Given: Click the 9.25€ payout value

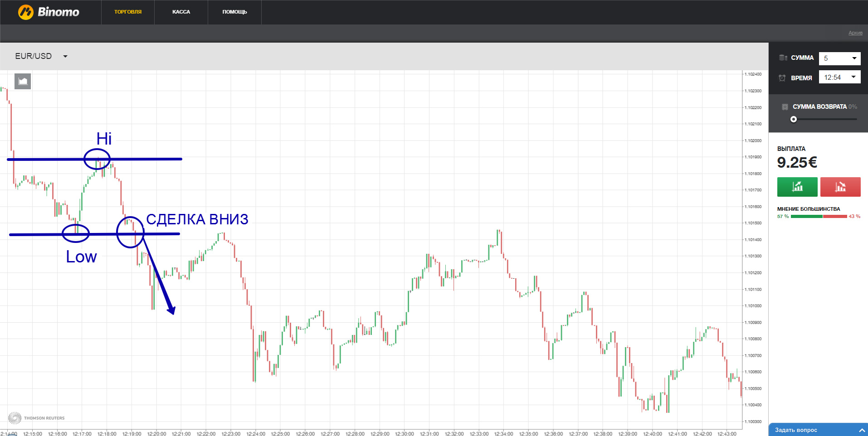Looking at the screenshot, I should point(797,162).
